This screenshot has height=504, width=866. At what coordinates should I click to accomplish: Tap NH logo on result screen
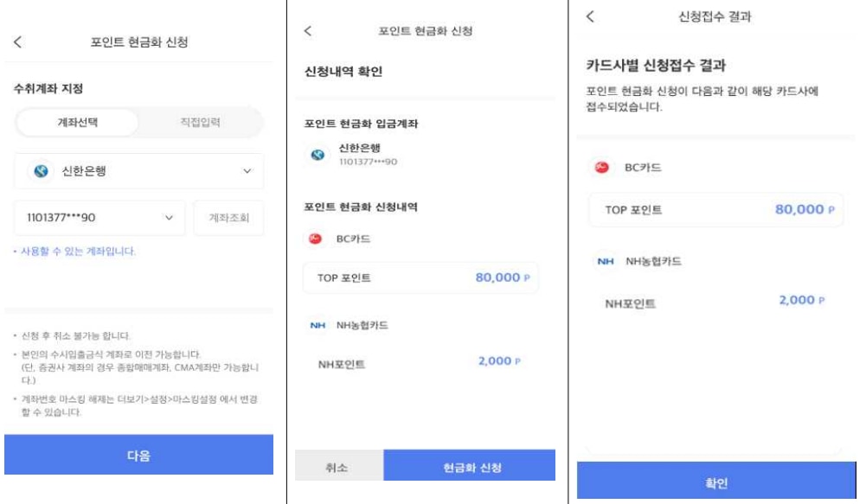pos(606,261)
